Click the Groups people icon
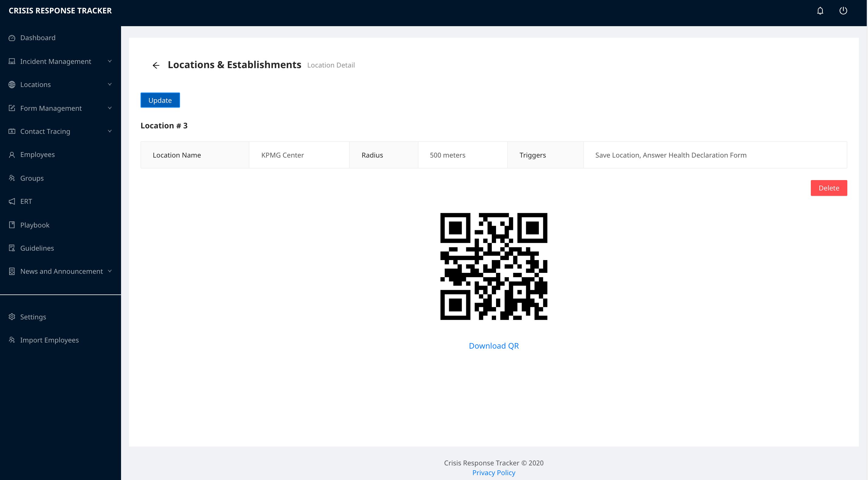The height and width of the screenshot is (480, 868). [12, 178]
